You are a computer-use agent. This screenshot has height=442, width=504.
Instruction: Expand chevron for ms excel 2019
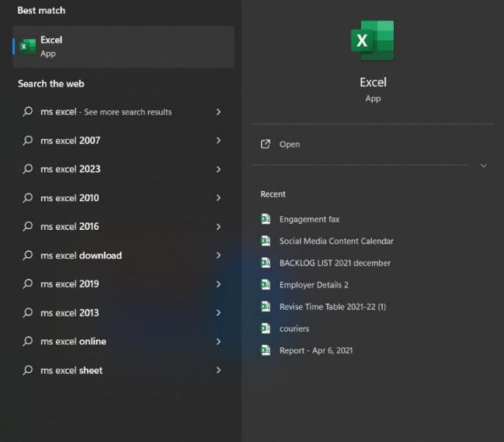tap(218, 284)
